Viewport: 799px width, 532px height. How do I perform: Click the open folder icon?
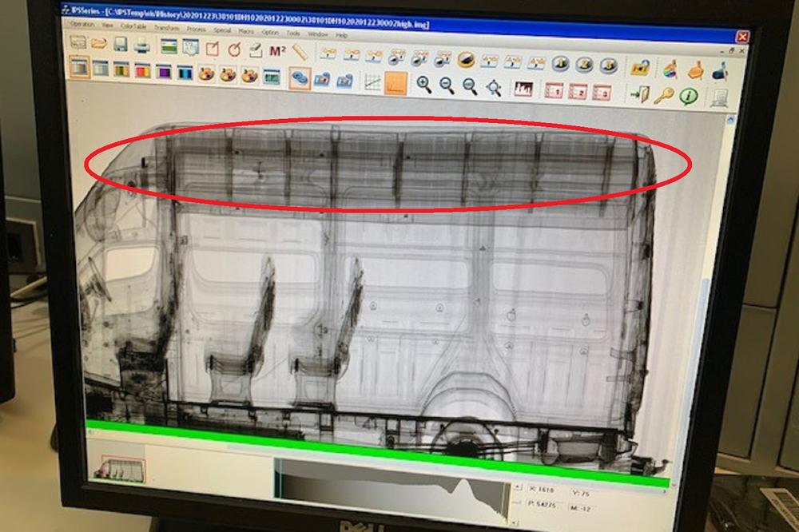(x=97, y=43)
